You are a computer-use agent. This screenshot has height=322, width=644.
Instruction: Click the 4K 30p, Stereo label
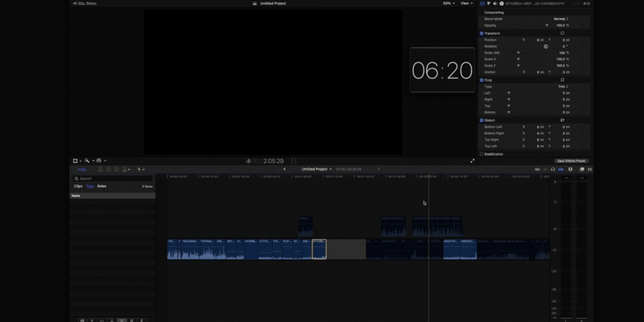tap(85, 3)
